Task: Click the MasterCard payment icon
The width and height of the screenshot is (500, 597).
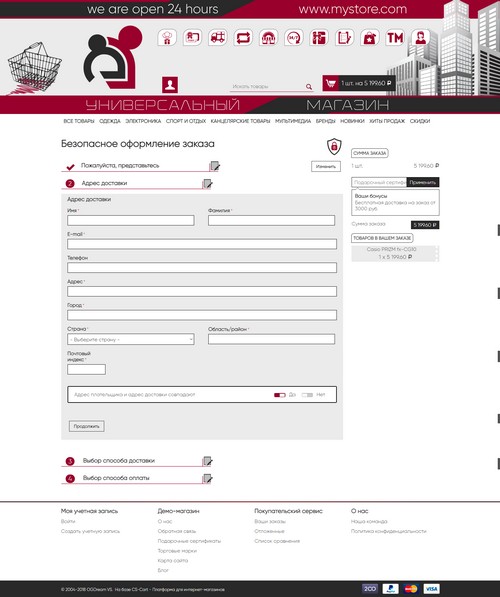Action: (x=411, y=589)
